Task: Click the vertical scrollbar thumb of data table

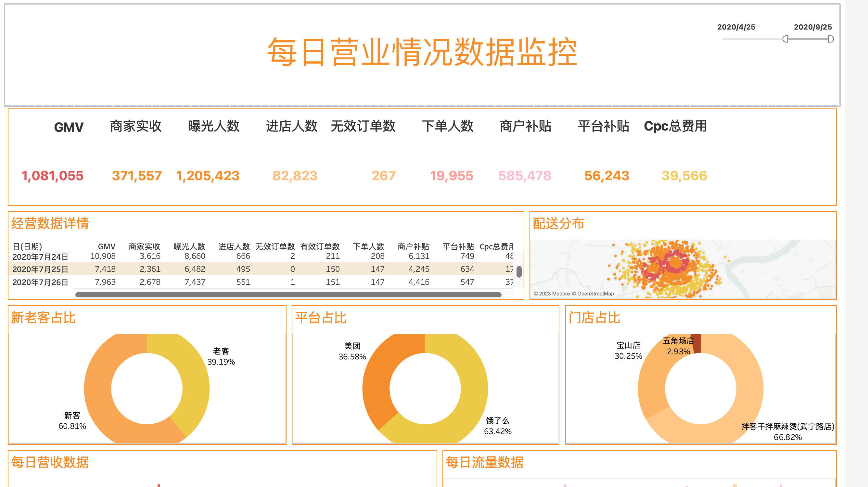Action: (x=519, y=271)
